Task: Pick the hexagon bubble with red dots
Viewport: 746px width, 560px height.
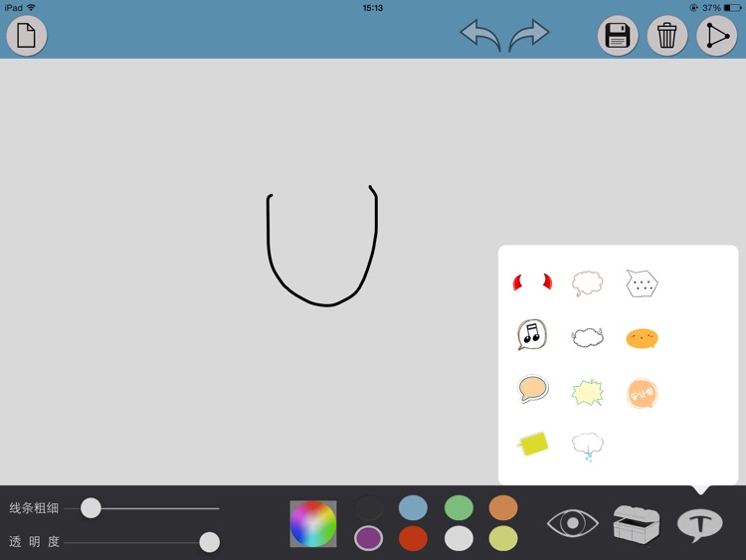Action: coord(642,283)
